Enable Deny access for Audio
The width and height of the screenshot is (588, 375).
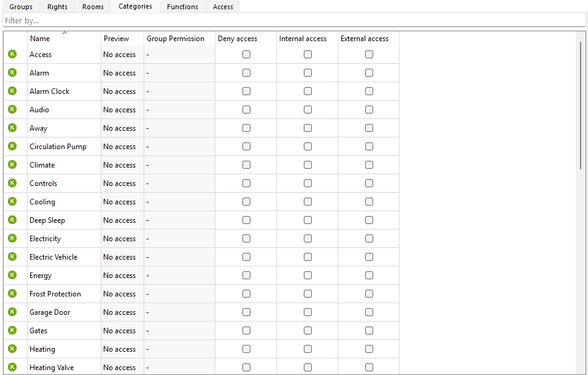(x=246, y=110)
